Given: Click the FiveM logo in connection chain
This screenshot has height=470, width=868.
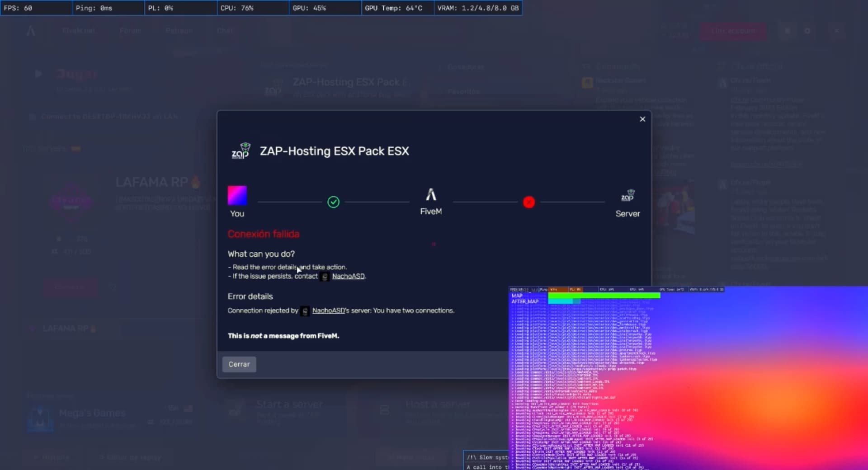Looking at the screenshot, I should 431,195.
